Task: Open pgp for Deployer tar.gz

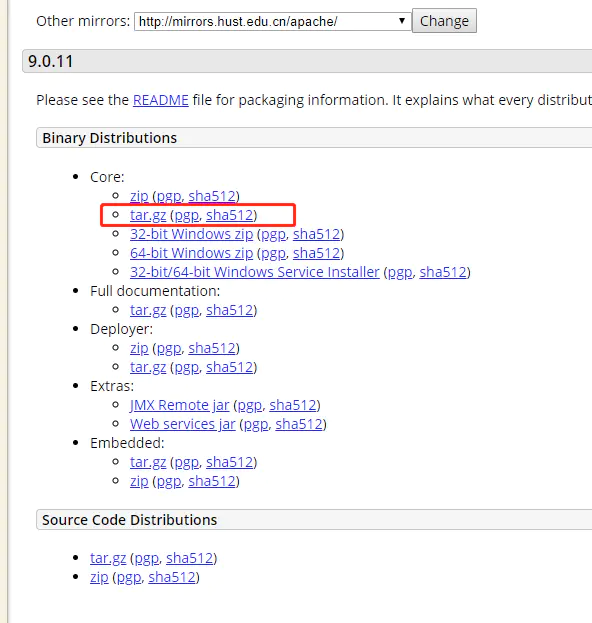Action: click(x=186, y=367)
